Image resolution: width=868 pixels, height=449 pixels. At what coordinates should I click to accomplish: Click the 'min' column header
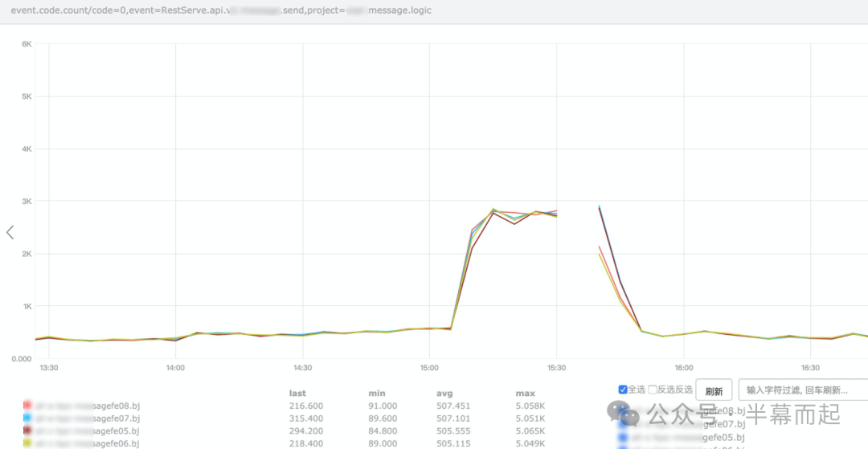tap(376, 393)
